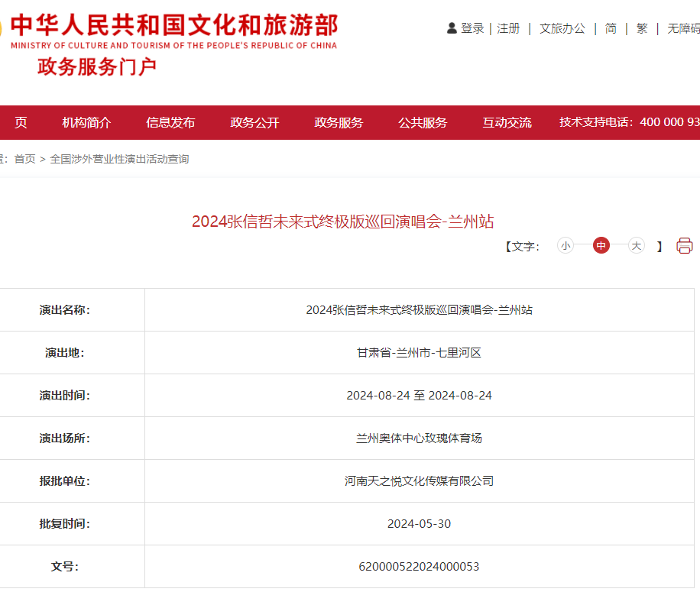Open the 文旅办公 link
The width and height of the screenshot is (700, 592).
[x=562, y=28]
